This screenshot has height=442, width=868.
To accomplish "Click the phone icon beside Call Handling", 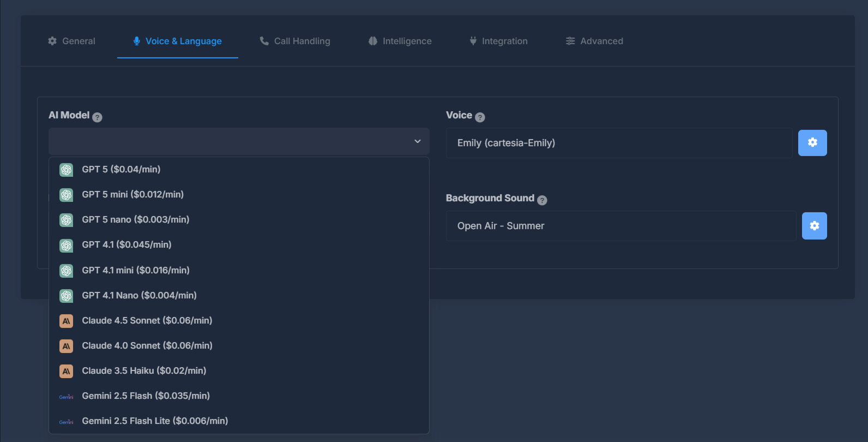I will pyautogui.click(x=264, y=41).
